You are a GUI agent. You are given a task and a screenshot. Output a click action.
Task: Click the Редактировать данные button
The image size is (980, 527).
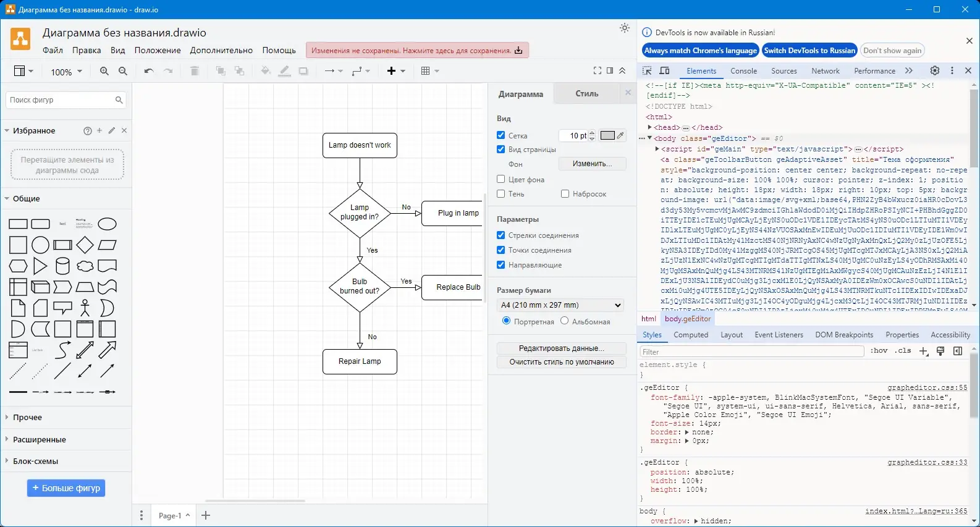click(x=562, y=348)
